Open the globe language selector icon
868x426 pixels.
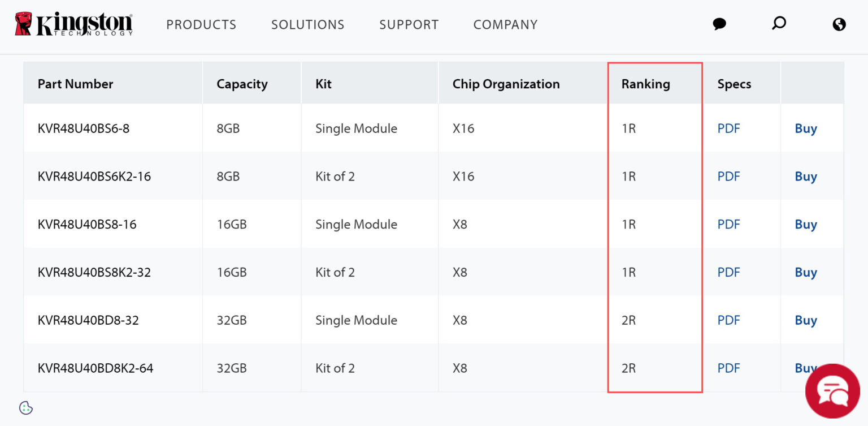click(839, 24)
